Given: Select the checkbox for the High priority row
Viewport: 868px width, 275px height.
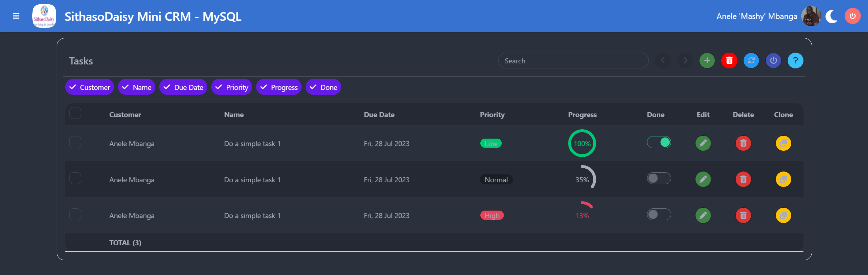Looking at the screenshot, I should (75, 214).
